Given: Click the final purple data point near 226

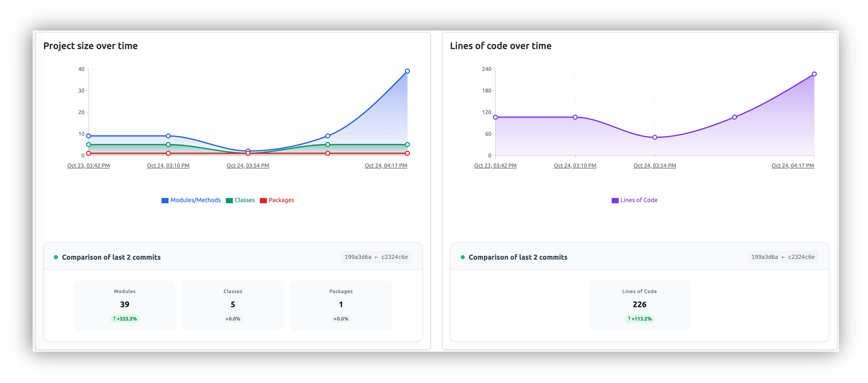Looking at the screenshot, I should (x=814, y=74).
